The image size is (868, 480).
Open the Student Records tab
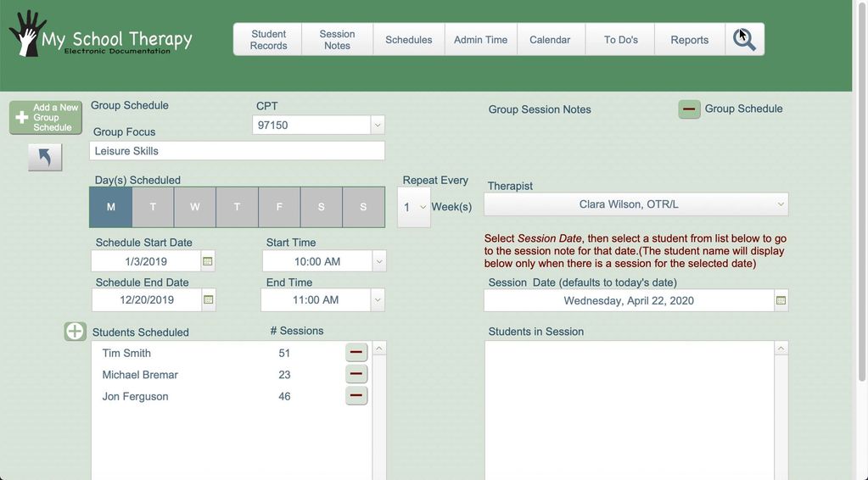pos(268,40)
